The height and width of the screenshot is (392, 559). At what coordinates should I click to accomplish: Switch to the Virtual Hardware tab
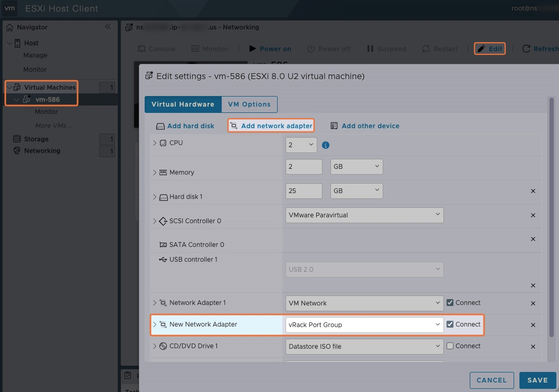(183, 104)
